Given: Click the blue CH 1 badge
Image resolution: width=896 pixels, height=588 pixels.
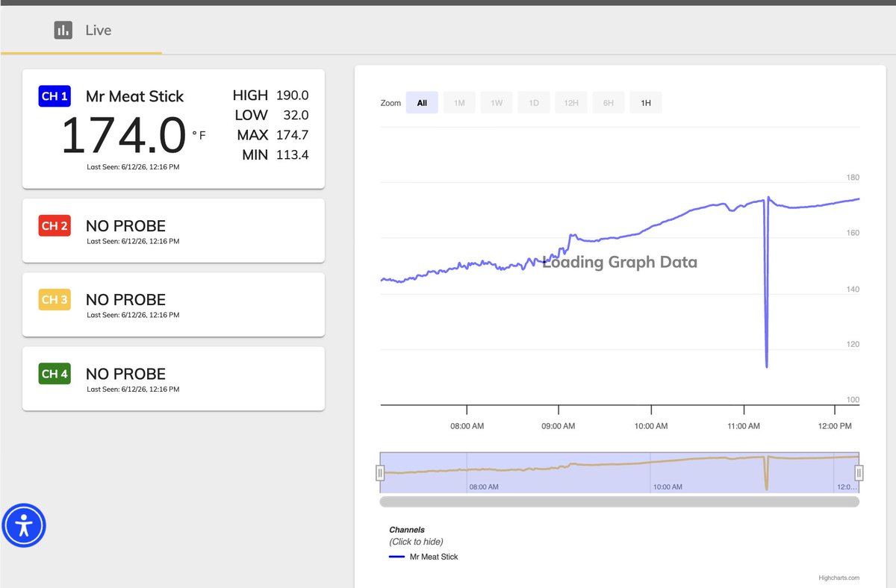Looking at the screenshot, I should click(55, 96).
